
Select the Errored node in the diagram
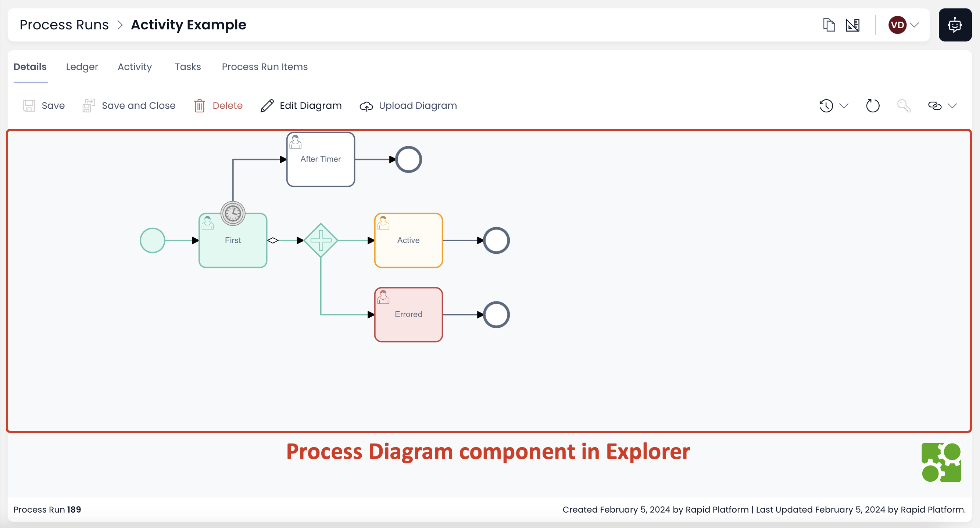point(408,314)
